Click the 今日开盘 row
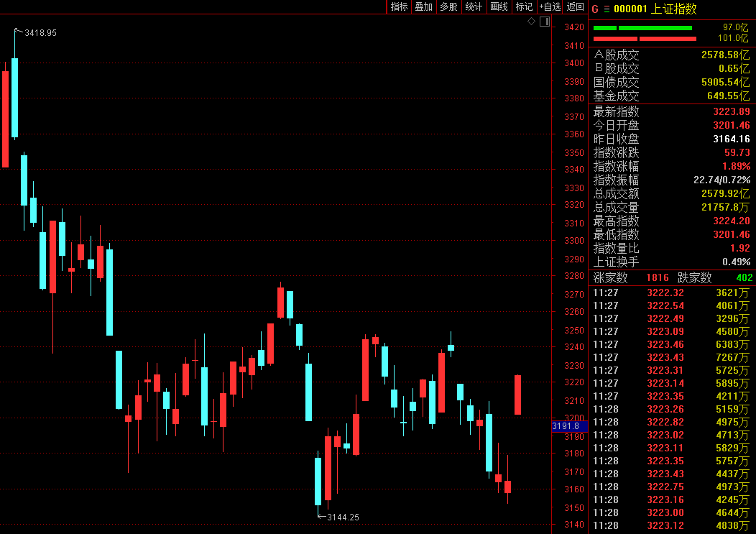 (x=671, y=126)
